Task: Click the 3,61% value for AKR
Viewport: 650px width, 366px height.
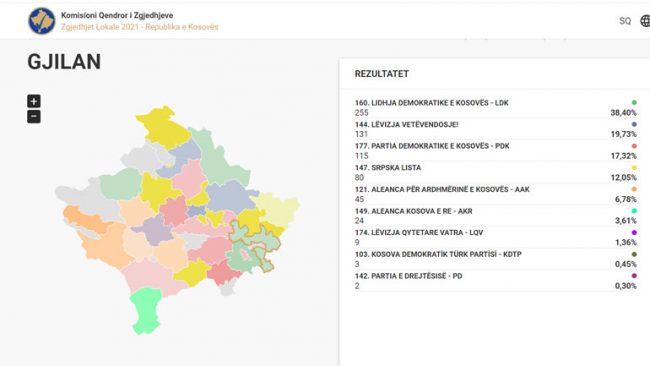Action: click(626, 221)
